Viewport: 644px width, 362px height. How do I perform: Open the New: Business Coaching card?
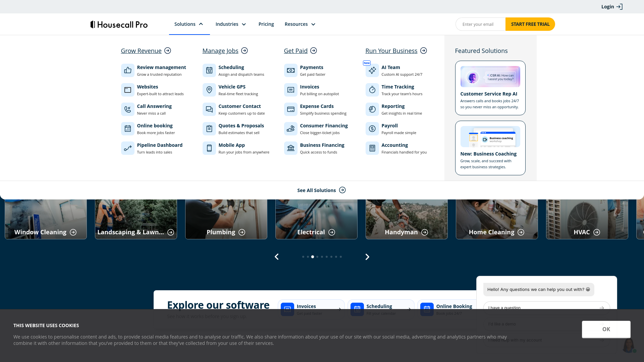point(490,148)
